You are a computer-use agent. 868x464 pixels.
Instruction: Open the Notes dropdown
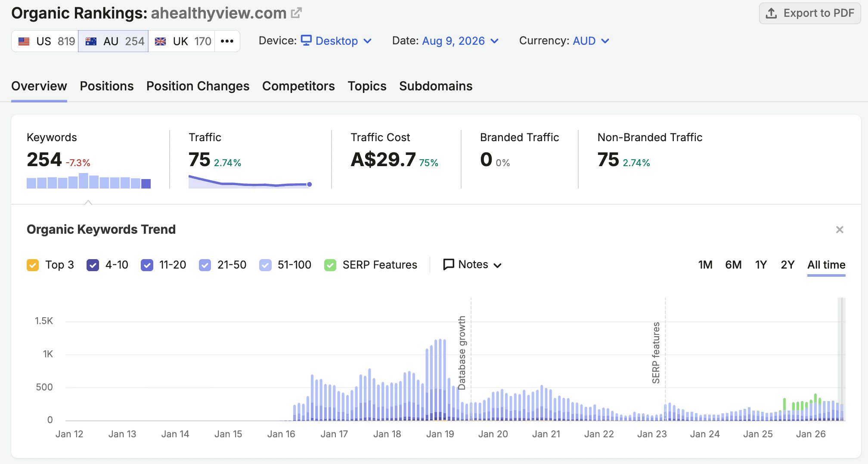click(x=472, y=264)
